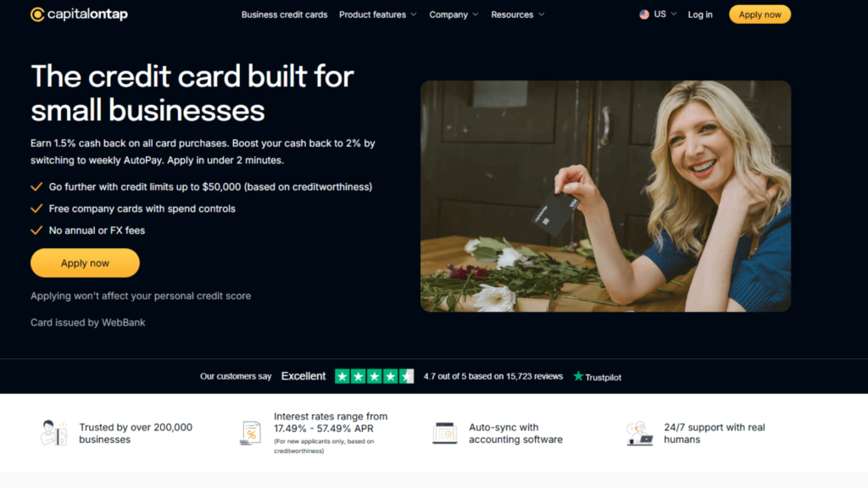Click the interest rate percent document icon
The width and height of the screenshot is (868, 488).
250,433
